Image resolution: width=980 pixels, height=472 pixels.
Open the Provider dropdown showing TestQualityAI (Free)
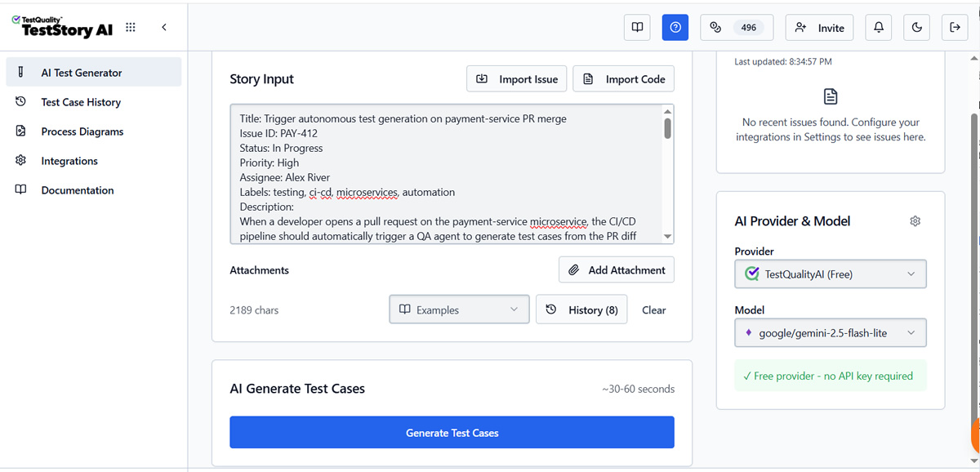pyautogui.click(x=830, y=274)
